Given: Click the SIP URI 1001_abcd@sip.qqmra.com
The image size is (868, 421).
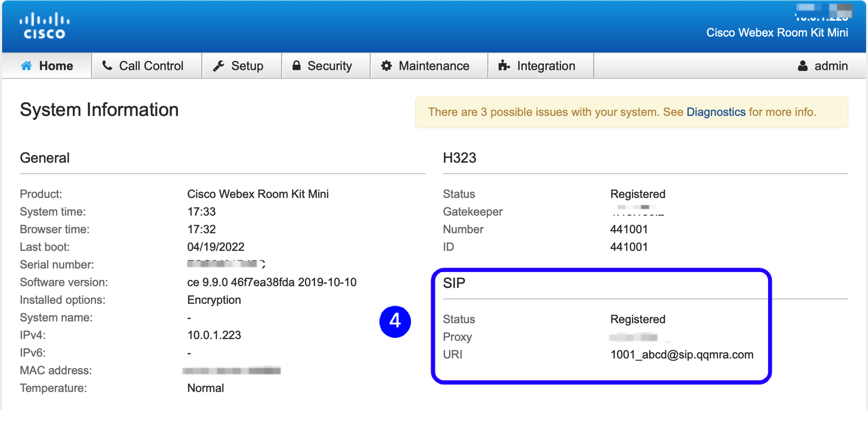Looking at the screenshot, I should 682,355.
